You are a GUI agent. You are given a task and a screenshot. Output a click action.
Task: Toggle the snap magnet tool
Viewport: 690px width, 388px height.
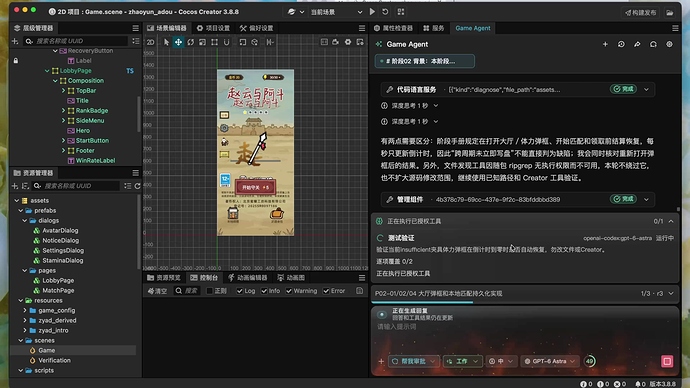click(226, 42)
